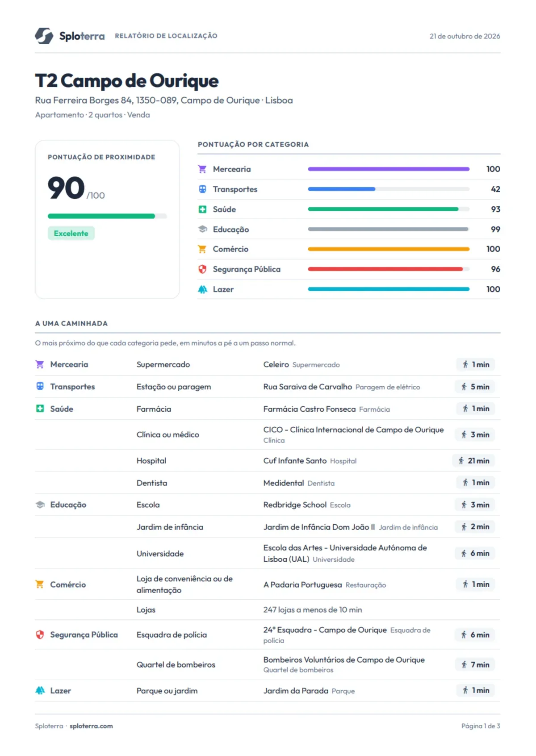The image size is (536, 756).
Task: Click the Saúde cross icon in category scores
Action: (x=202, y=209)
